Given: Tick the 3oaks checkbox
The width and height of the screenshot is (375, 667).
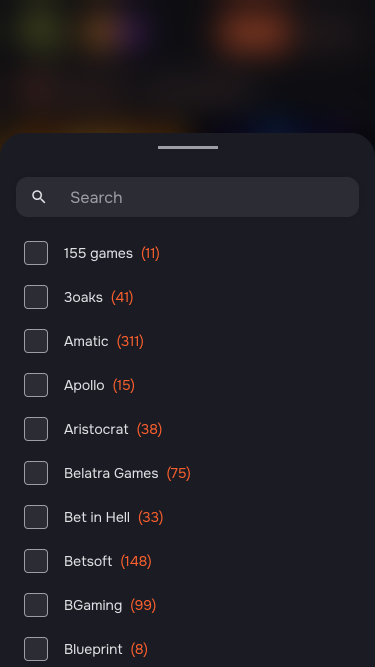Looking at the screenshot, I should [x=36, y=297].
